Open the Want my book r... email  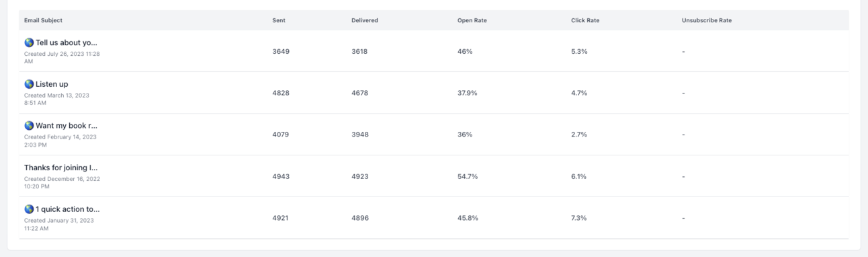[x=67, y=126]
